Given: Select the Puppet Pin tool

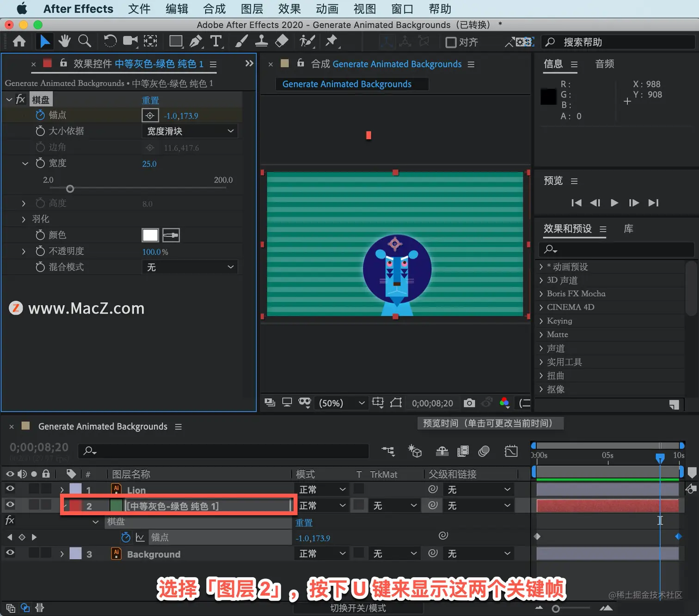Looking at the screenshot, I should pos(331,42).
